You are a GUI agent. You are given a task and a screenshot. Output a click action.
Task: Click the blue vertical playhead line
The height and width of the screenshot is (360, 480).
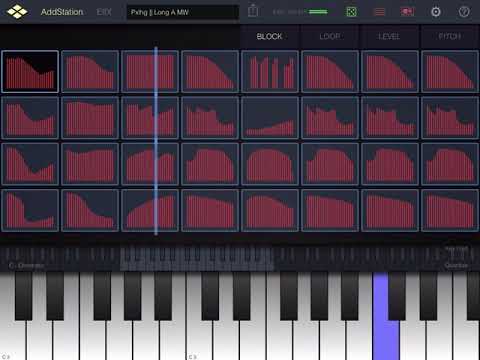(x=156, y=140)
